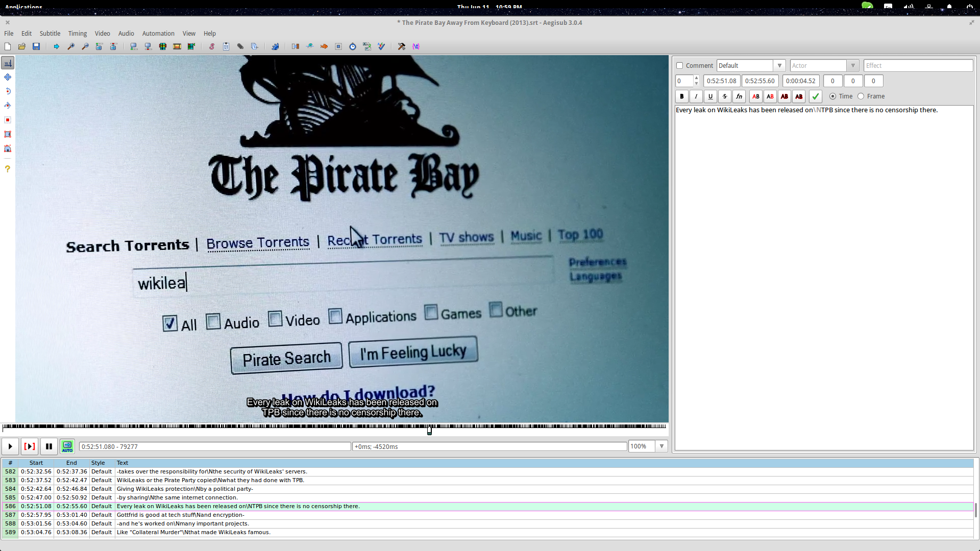Select the rectangle Clip tool
Viewport: 980px width, 551px height.
8,134
